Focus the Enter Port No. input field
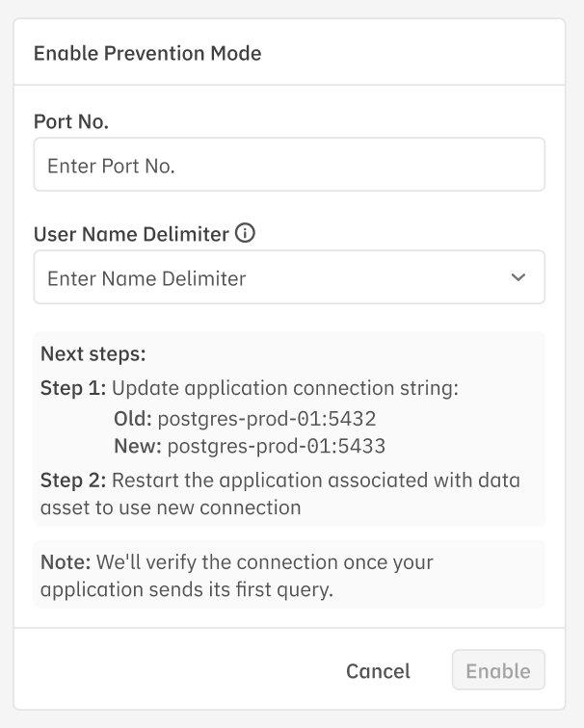584x728 pixels. coord(289,165)
